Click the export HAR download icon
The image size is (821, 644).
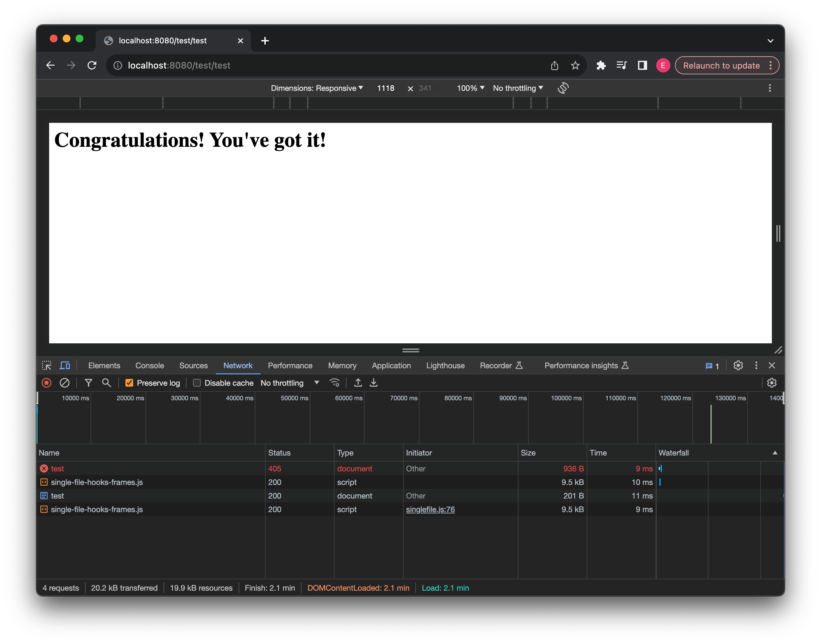click(374, 383)
